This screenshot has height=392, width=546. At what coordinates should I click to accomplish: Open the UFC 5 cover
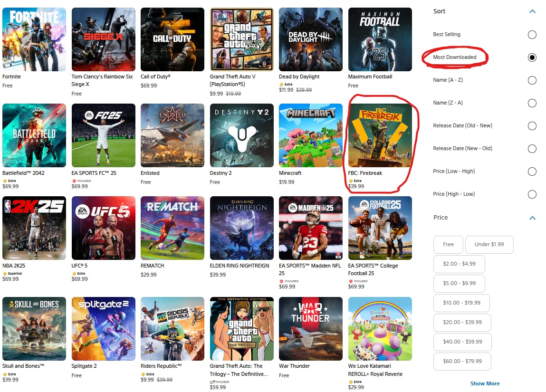(x=104, y=228)
